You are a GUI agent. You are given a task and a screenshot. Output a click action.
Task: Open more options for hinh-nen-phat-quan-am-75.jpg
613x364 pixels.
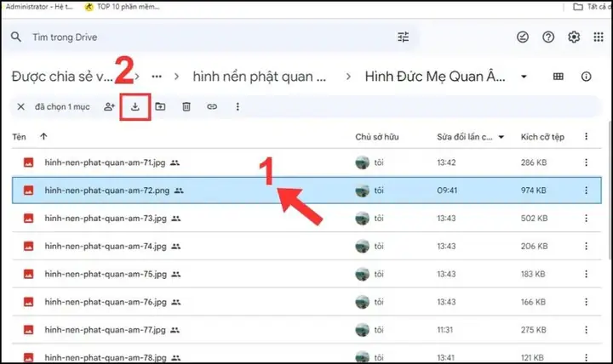[x=586, y=274]
